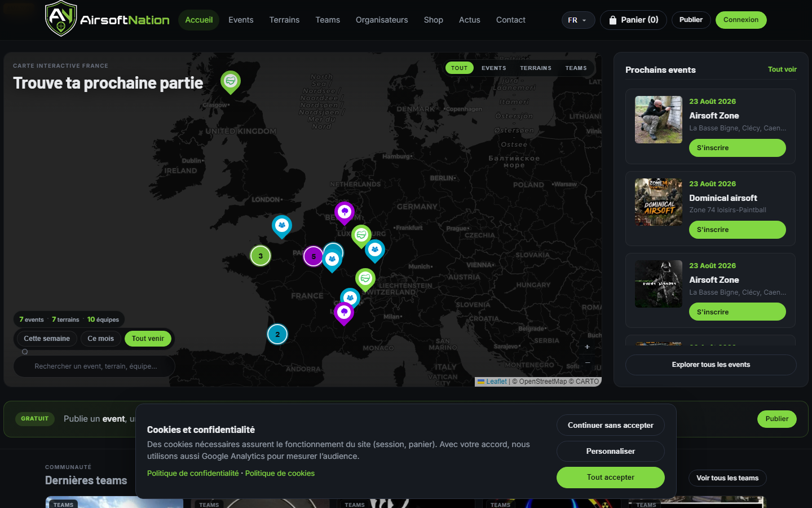Click the 7 events counter text
Screen dimensions: 812x508
[x=32, y=319]
